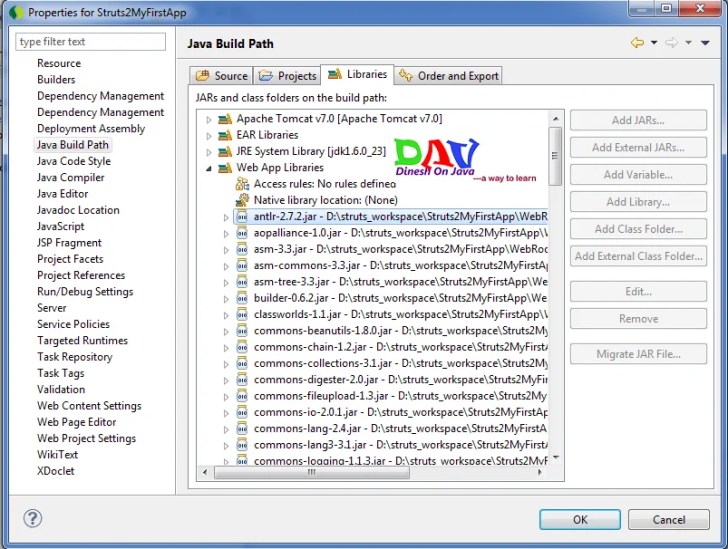Click the OK button
The height and width of the screenshot is (549, 728).
point(580,519)
